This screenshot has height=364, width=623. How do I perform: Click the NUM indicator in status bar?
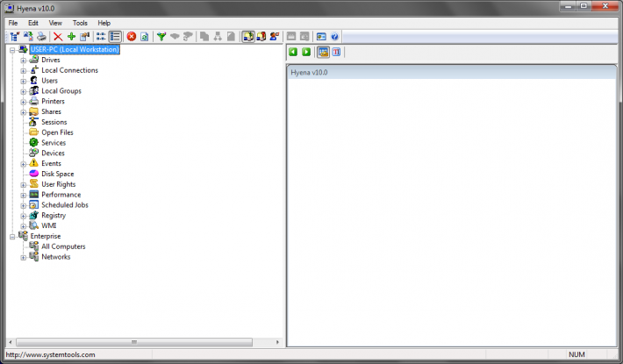click(576, 354)
